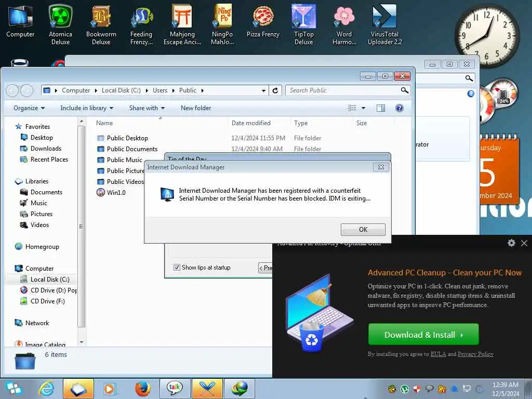Viewport: 532px width, 399px height.
Task: Click the Windows Start orb
Action: click(x=14, y=389)
